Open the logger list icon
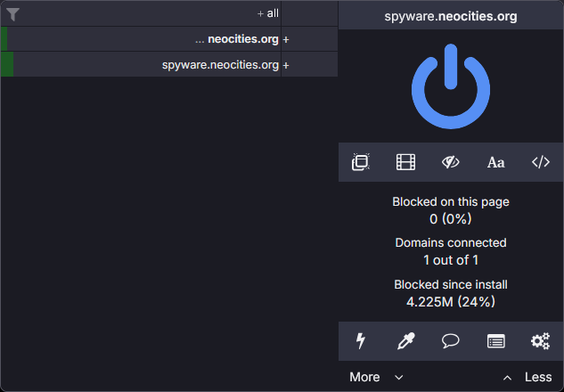Image resolution: width=564 pixels, height=392 pixels. pyautogui.click(x=496, y=341)
